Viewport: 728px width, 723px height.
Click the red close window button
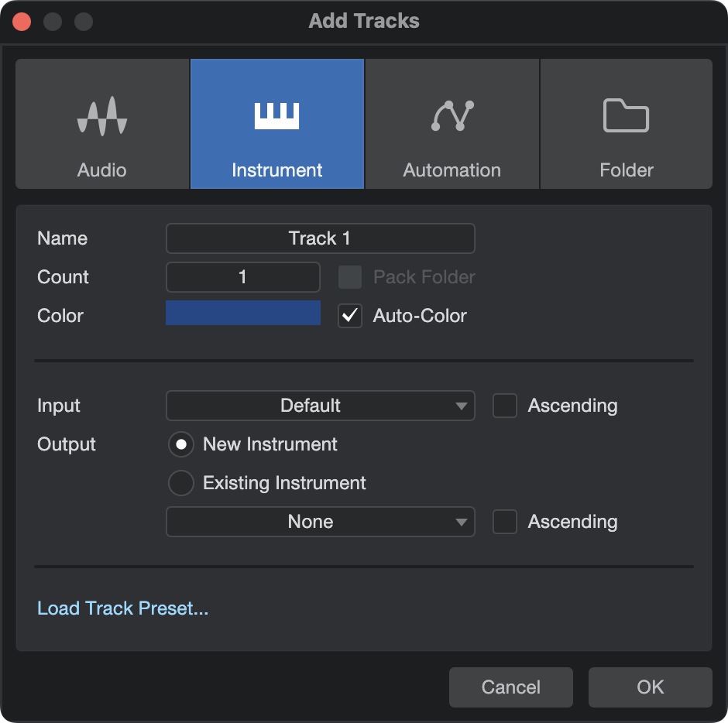point(22,22)
